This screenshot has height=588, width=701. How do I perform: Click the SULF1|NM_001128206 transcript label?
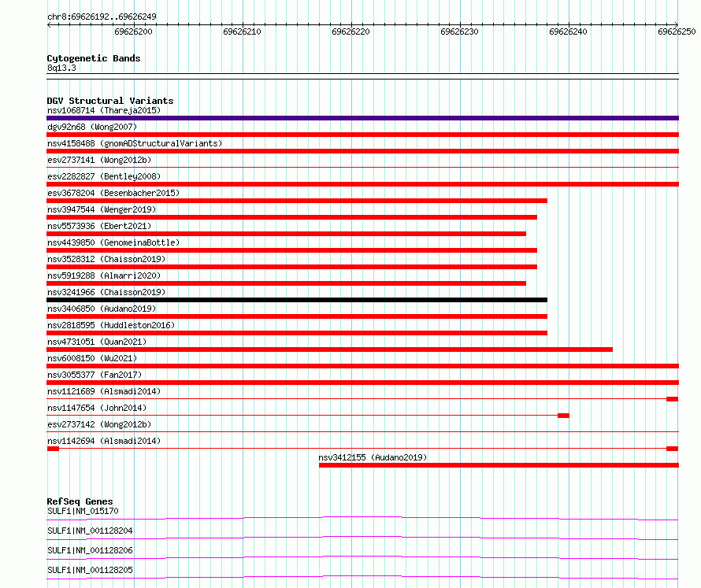[90, 550]
